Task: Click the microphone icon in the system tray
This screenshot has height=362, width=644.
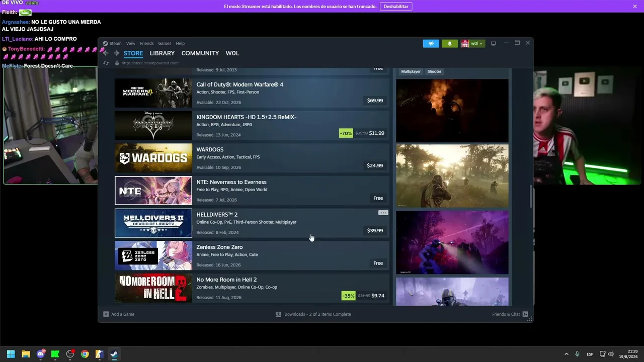Action: 577,354
